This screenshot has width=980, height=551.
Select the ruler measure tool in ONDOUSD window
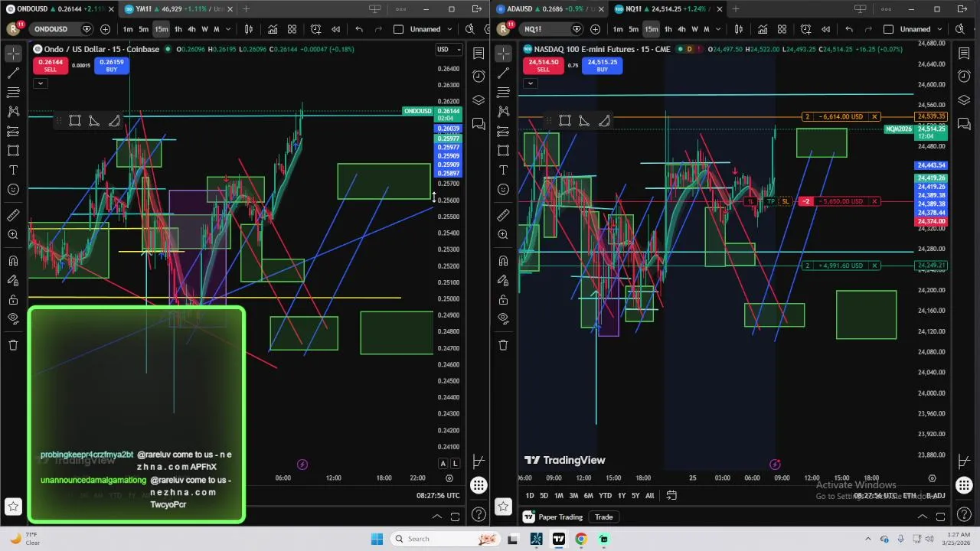[13, 215]
